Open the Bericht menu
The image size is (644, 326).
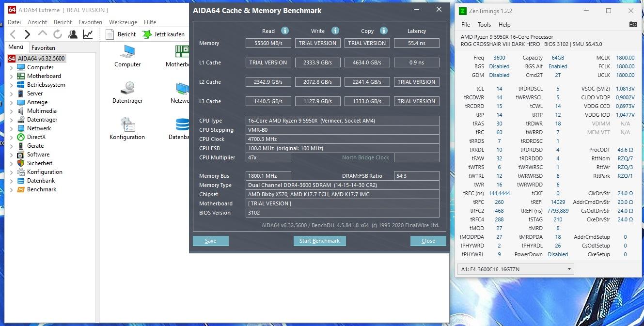point(63,22)
